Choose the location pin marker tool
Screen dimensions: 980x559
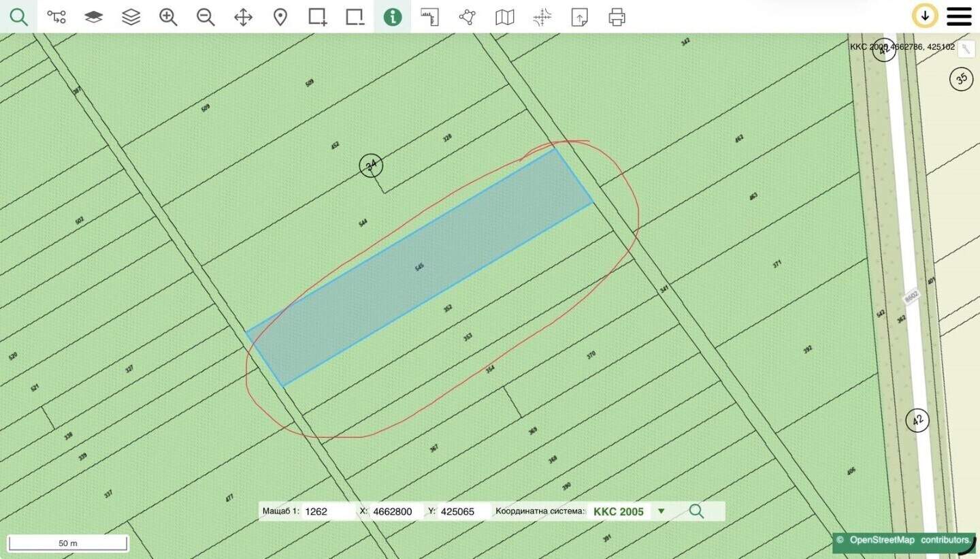point(280,17)
